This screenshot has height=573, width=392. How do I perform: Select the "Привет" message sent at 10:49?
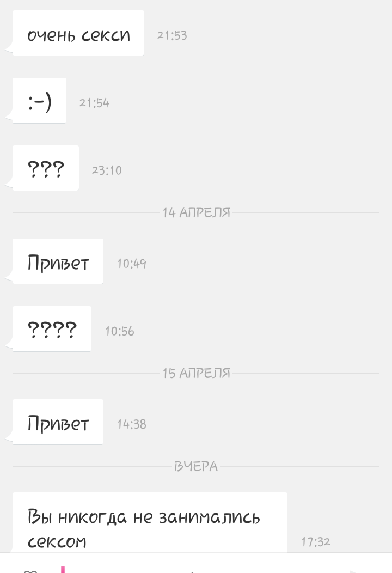pyautogui.click(x=58, y=262)
